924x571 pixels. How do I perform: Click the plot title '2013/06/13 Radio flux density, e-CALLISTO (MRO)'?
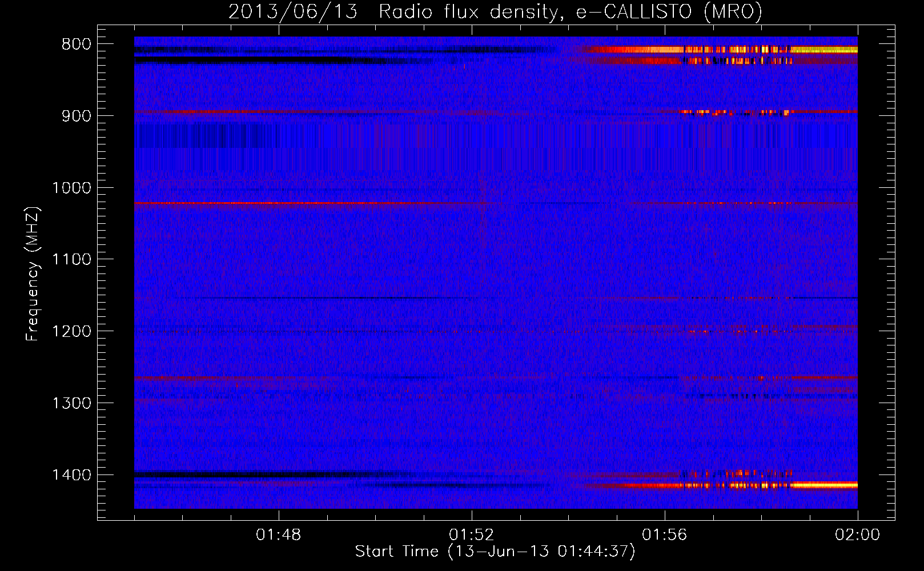point(495,11)
